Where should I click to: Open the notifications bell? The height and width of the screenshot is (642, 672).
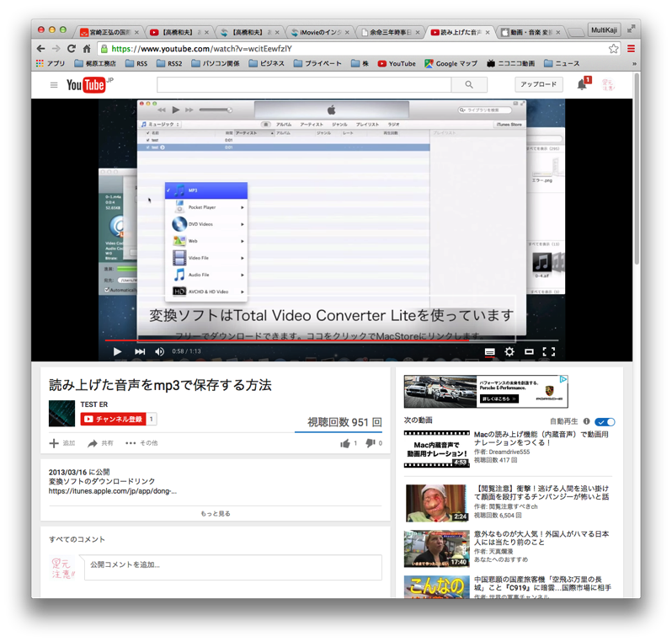point(582,84)
